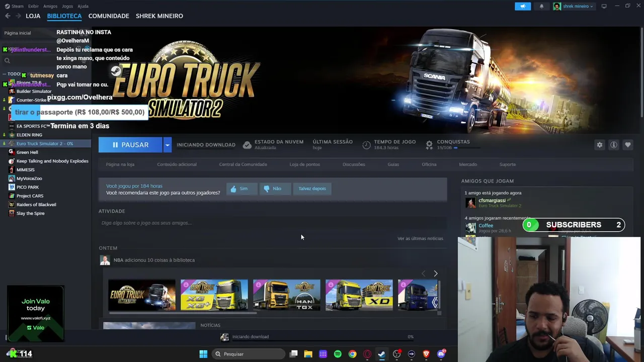The width and height of the screenshot is (644, 362).
Task: Open Big Picture mode monitor icon
Action: (x=604, y=6)
